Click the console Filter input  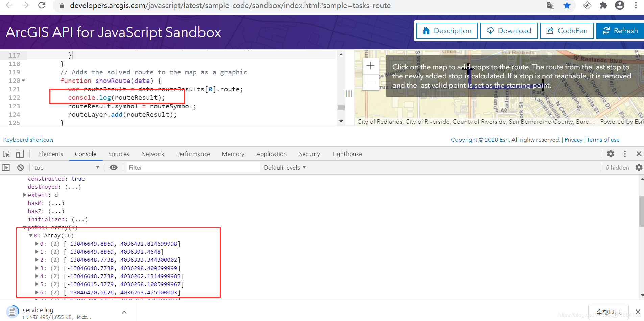click(x=193, y=168)
